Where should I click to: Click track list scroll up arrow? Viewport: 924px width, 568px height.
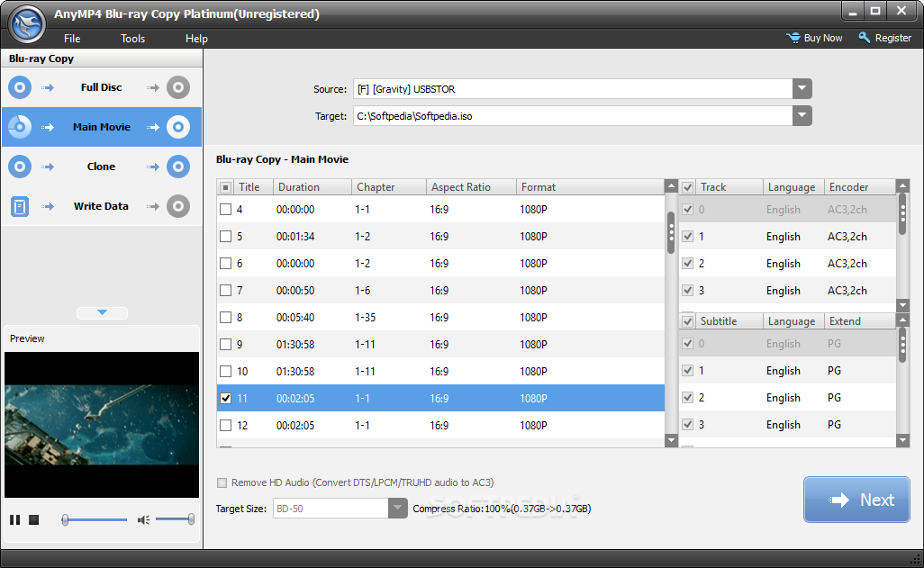[902, 186]
